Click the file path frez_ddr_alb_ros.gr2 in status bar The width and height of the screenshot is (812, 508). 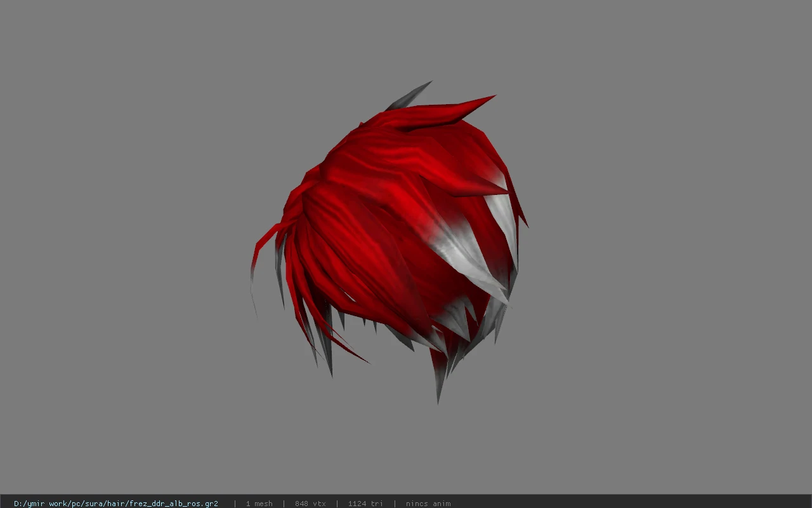(116, 504)
